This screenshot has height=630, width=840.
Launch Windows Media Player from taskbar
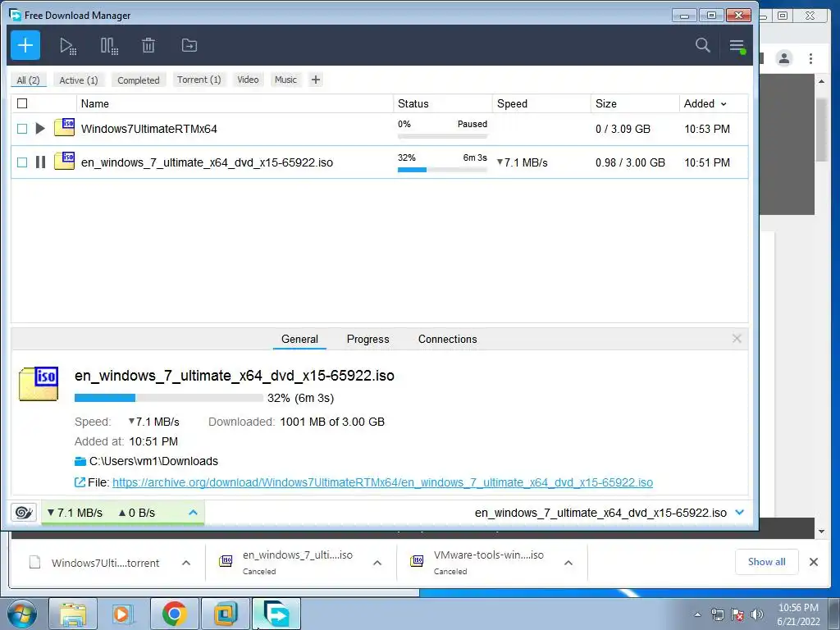coord(123,614)
